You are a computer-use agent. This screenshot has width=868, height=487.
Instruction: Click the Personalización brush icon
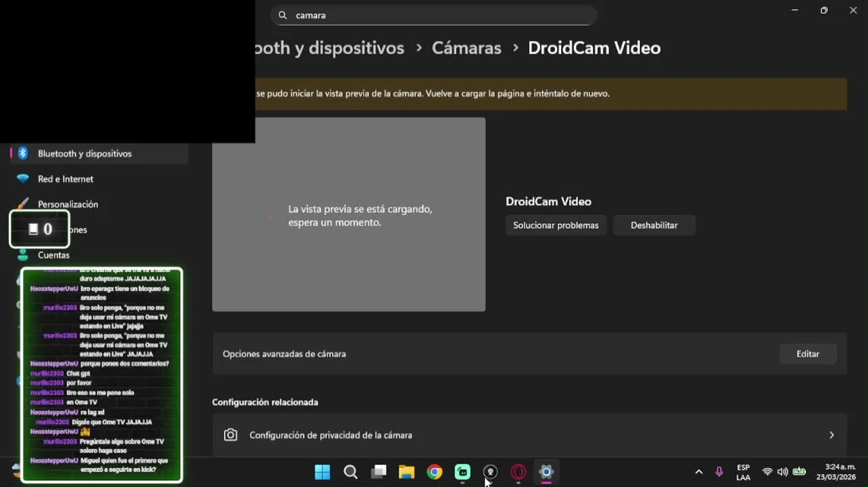click(23, 204)
